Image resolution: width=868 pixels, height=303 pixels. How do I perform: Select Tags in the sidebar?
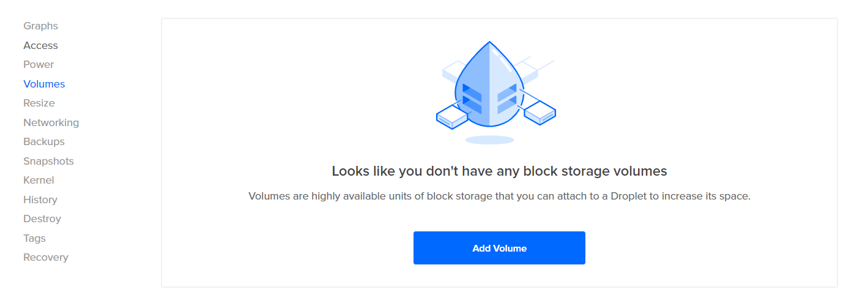34,238
